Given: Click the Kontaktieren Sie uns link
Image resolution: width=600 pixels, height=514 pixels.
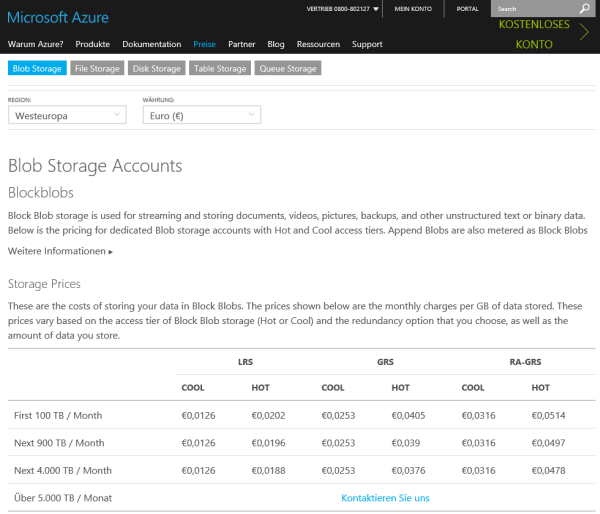Looking at the screenshot, I should coord(385,498).
